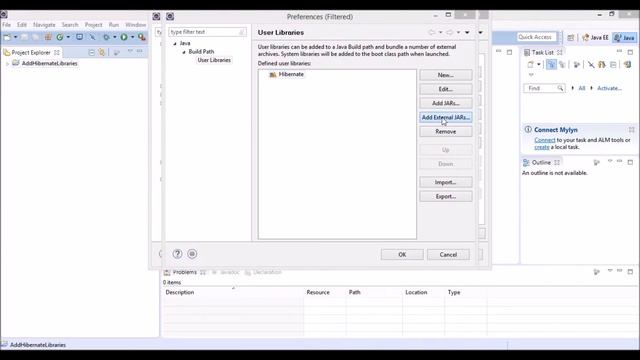
Task: Click the forward arrow in Preferences header
Action: 449,32
